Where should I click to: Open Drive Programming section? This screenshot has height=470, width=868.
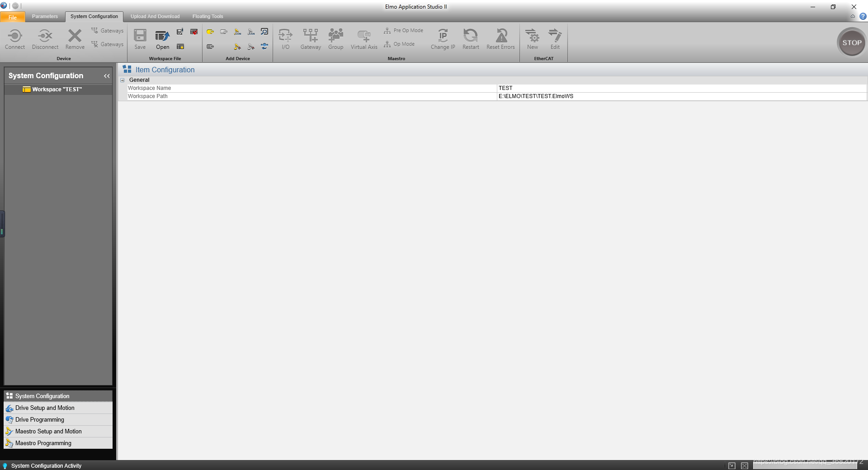[x=58, y=419]
